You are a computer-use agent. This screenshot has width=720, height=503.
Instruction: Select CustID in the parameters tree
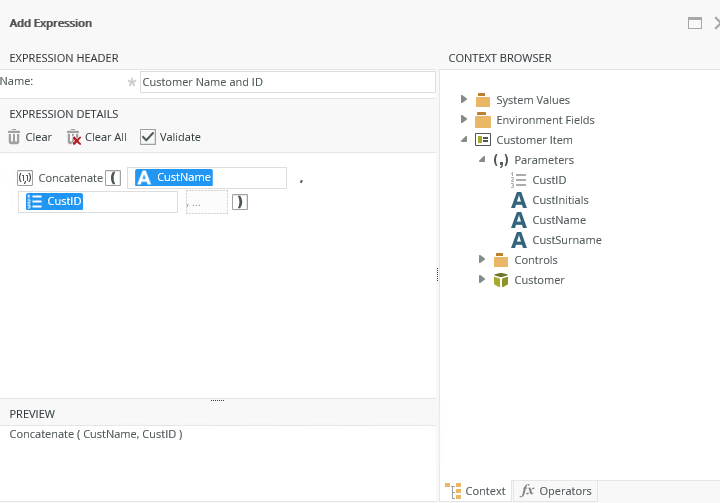point(549,180)
